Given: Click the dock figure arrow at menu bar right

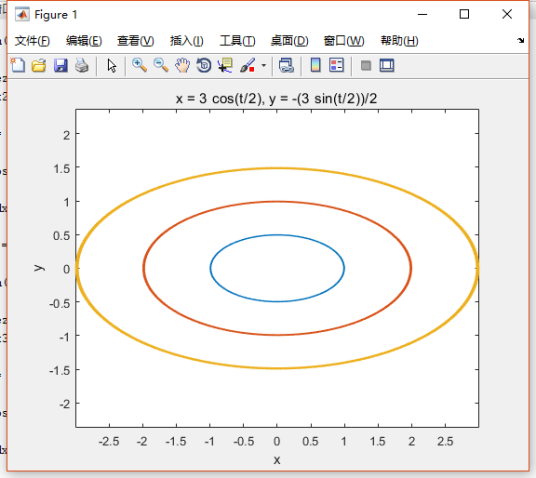Looking at the screenshot, I should point(520,40).
